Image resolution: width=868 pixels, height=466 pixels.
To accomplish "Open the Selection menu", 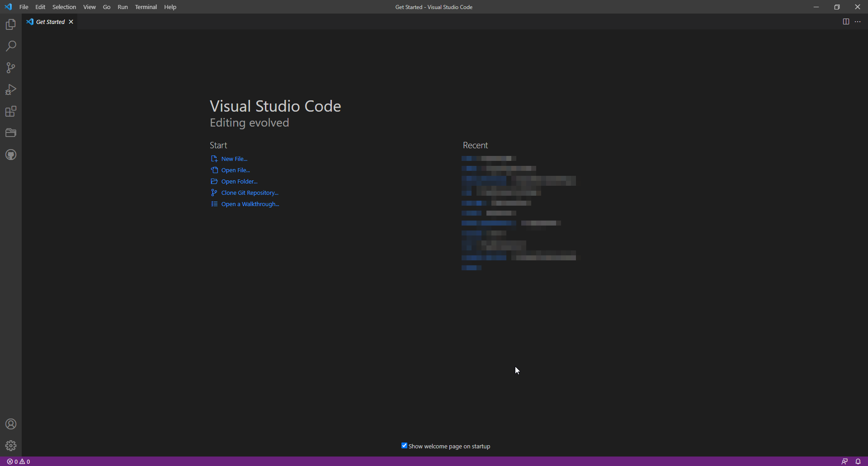I will tap(64, 7).
